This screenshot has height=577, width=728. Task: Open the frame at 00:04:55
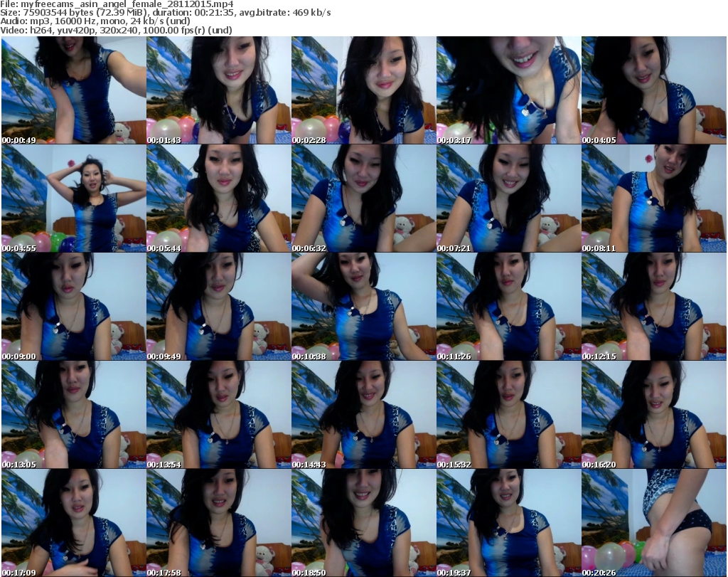pos(74,198)
